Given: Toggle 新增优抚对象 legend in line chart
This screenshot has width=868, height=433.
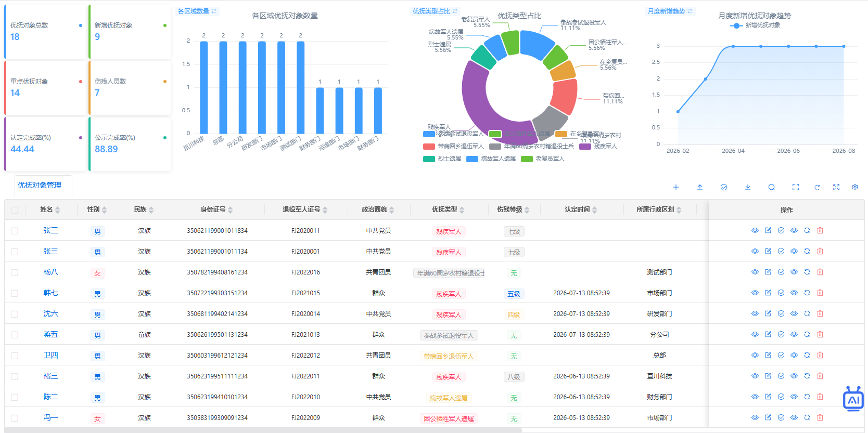Looking at the screenshot, I should (x=755, y=25).
